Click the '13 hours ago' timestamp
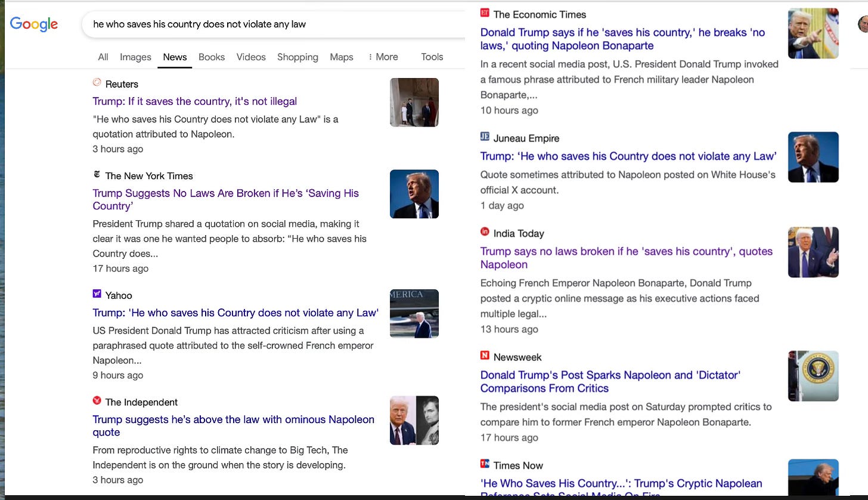The image size is (868, 500). point(509,329)
